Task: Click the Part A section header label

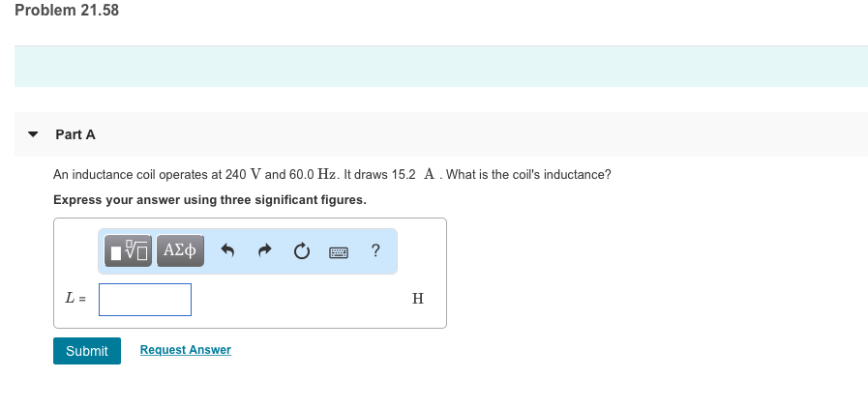Action: (x=75, y=134)
